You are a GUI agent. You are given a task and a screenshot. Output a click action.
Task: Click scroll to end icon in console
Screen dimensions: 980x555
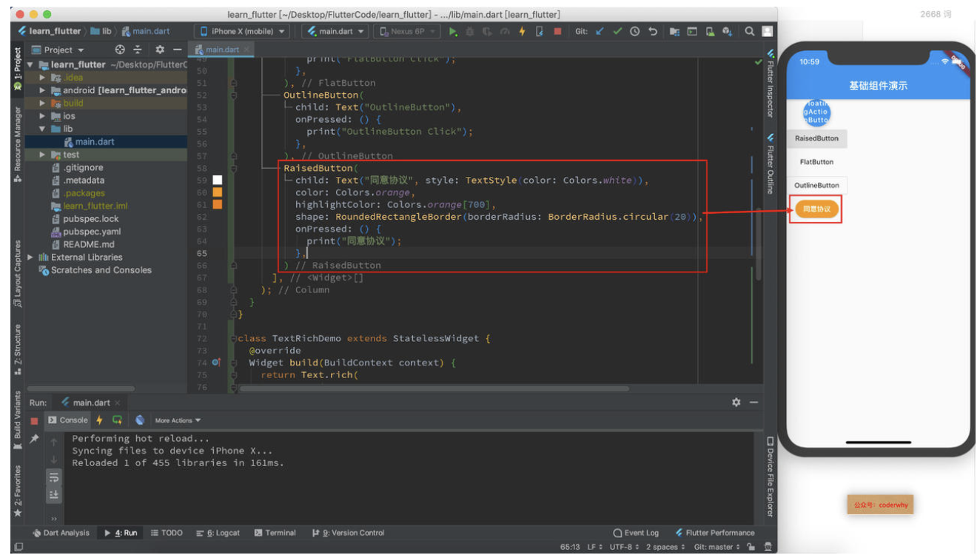54,494
